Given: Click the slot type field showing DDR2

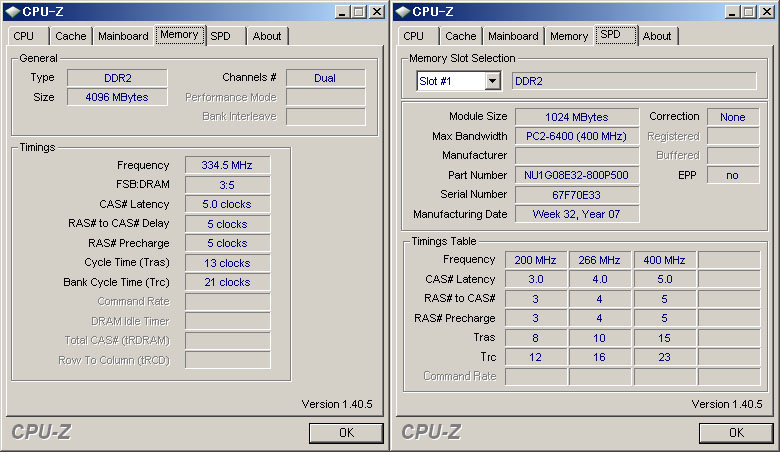Looking at the screenshot, I should [x=634, y=81].
